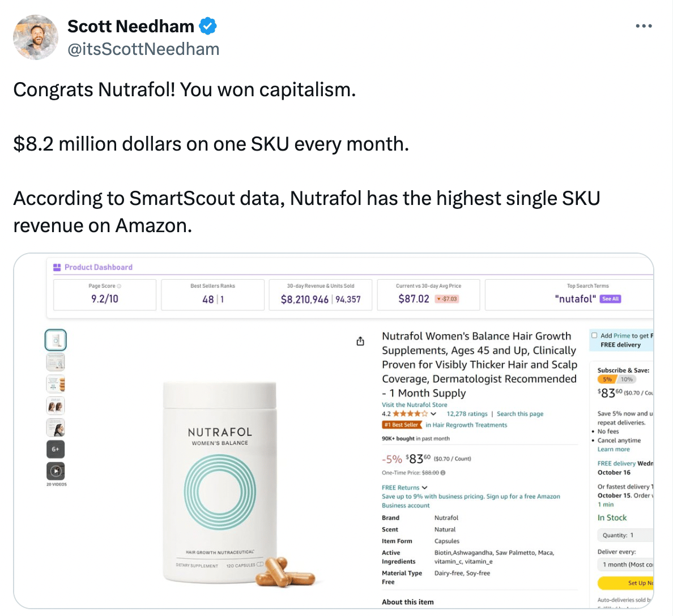Click the Product Dashboard grid icon
The width and height of the screenshot is (673, 616).
[x=57, y=267]
